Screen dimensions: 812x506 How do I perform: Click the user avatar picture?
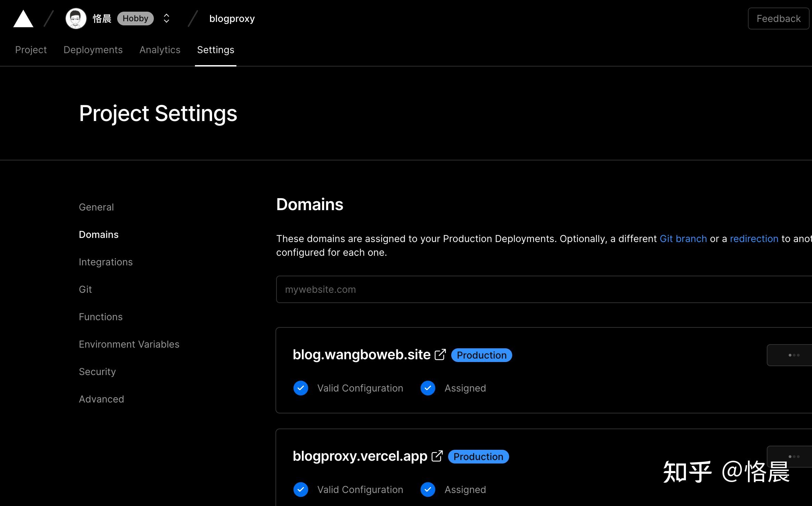click(x=76, y=19)
